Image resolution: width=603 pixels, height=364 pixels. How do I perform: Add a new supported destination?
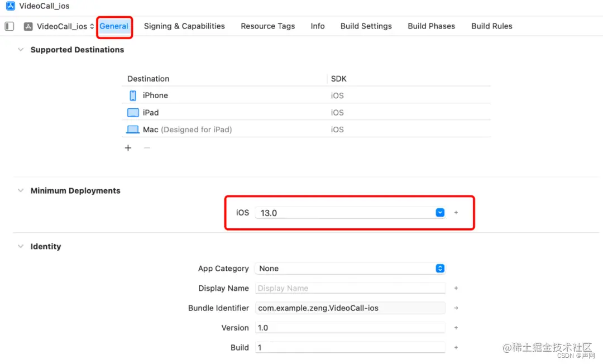pos(128,148)
